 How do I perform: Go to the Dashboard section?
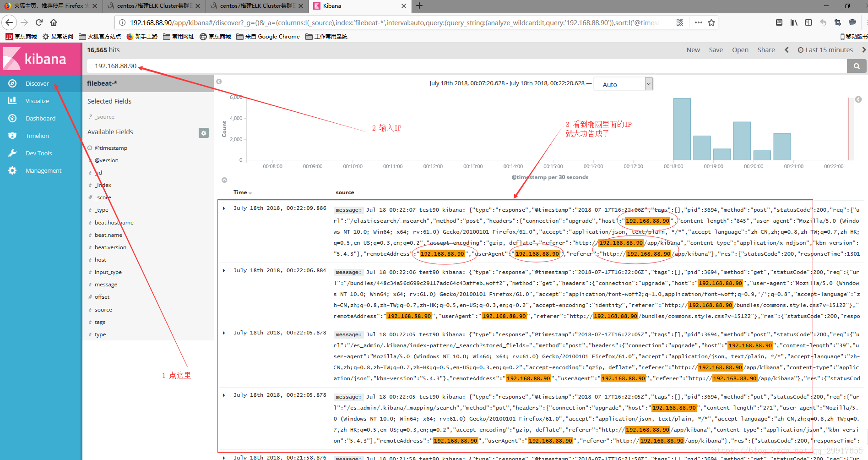(41, 118)
